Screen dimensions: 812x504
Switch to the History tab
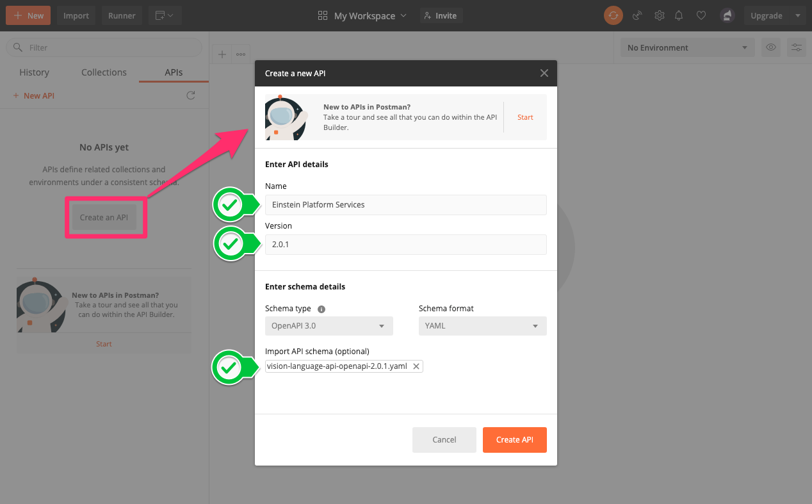[35, 72]
